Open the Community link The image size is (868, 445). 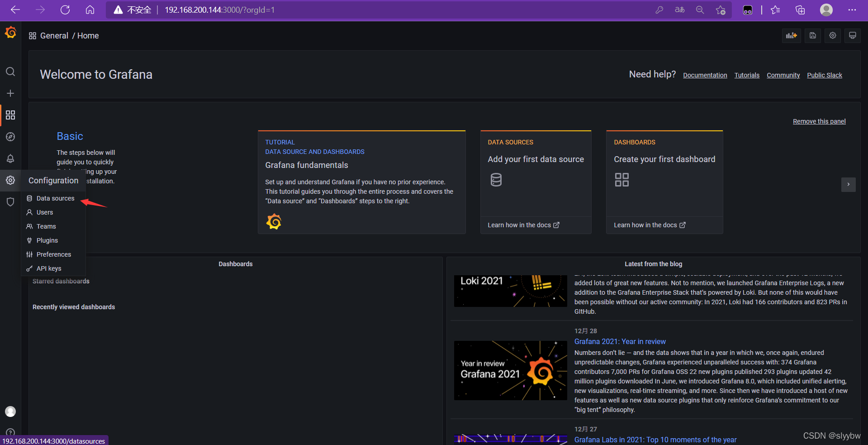tap(783, 75)
